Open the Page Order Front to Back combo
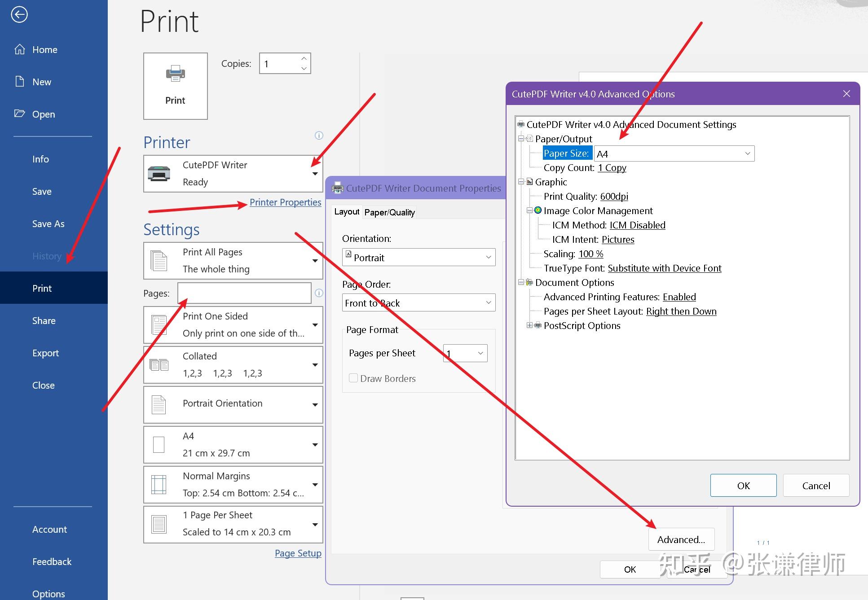This screenshot has height=600, width=868. 419,302
